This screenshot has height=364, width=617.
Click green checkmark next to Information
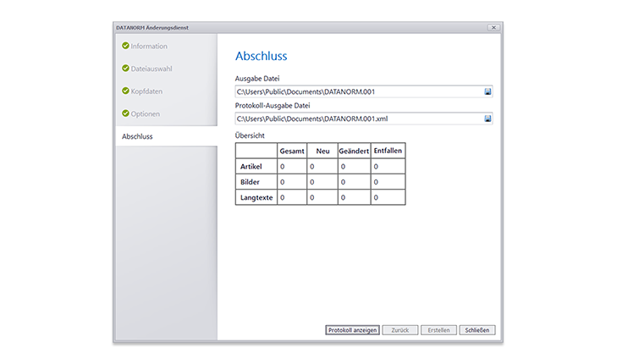click(125, 46)
